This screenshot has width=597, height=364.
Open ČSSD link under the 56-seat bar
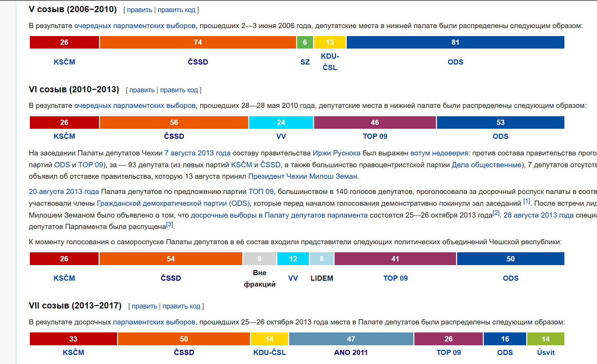click(x=174, y=136)
